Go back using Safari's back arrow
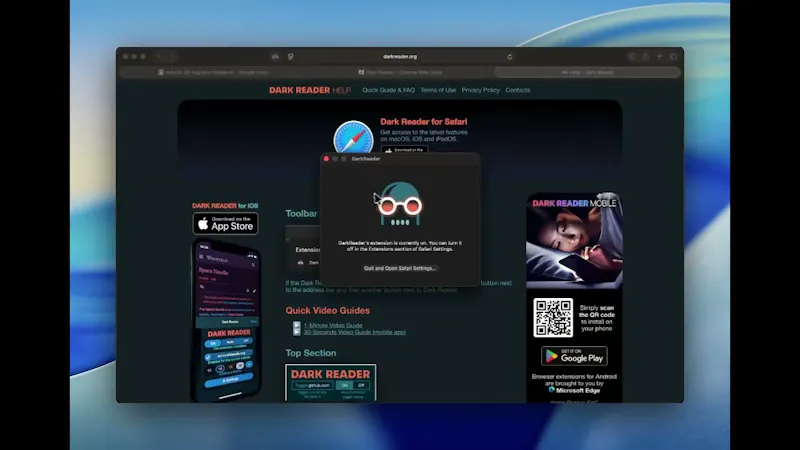This screenshot has width=800, height=450. tap(159, 57)
